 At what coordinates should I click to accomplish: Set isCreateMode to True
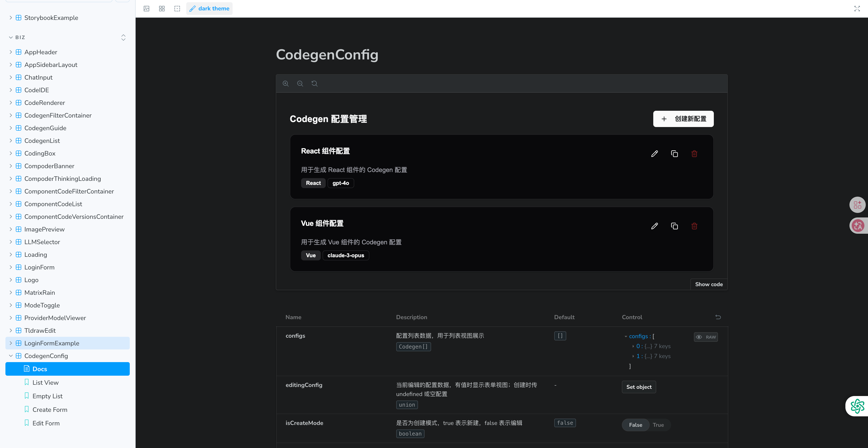[x=658, y=425]
